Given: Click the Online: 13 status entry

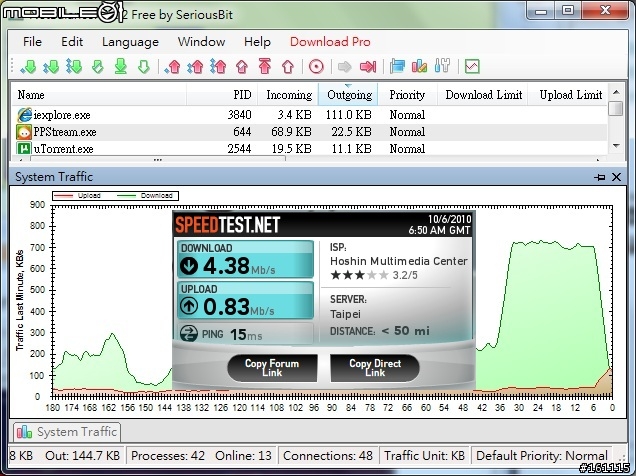Looking at the screenshot, I should coord(243,456).
